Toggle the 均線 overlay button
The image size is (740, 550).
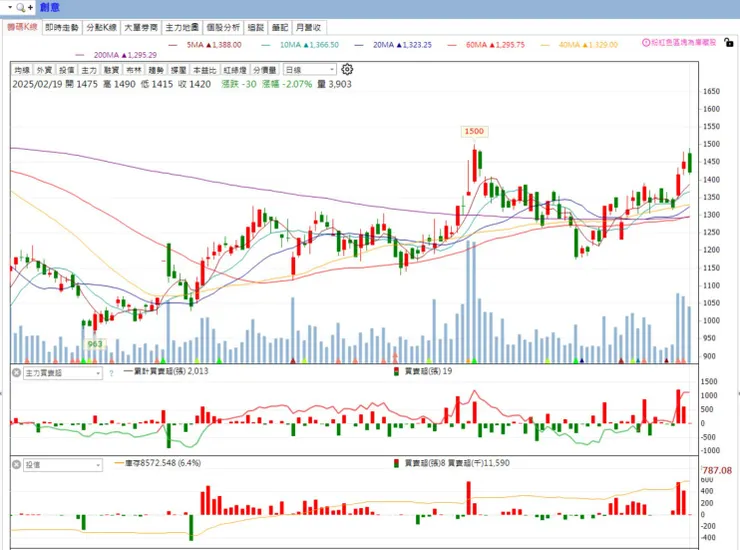(22, 70)
